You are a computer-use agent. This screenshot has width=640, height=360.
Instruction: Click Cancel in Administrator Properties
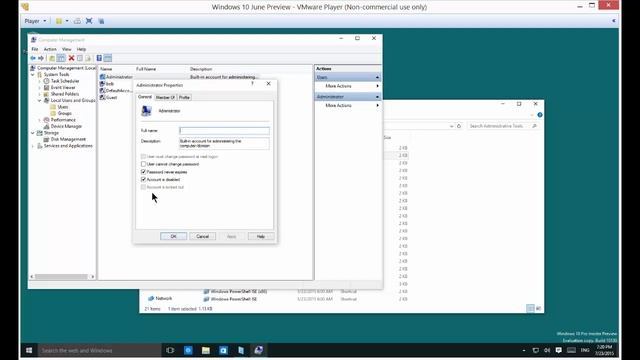point(202,236)
